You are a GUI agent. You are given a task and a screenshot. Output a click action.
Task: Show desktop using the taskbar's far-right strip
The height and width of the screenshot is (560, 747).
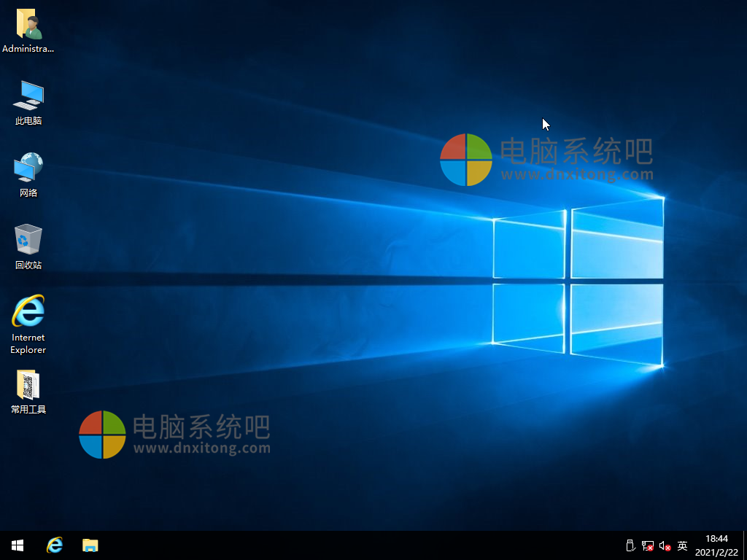point(745,545)
